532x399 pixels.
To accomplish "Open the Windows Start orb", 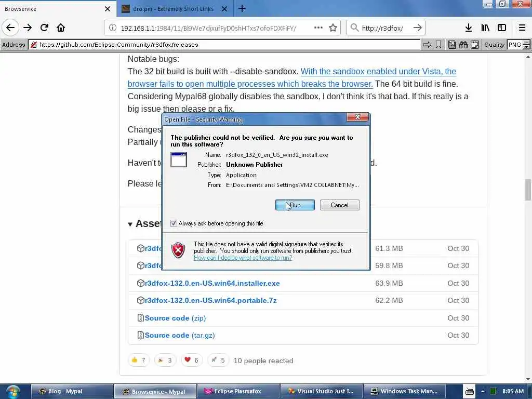I will click(12, 392).
